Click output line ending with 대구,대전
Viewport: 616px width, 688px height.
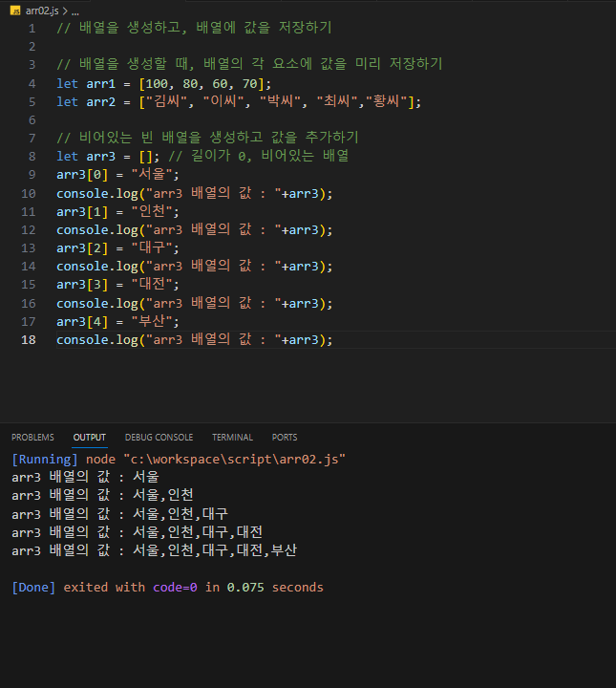tap(137, 532)
